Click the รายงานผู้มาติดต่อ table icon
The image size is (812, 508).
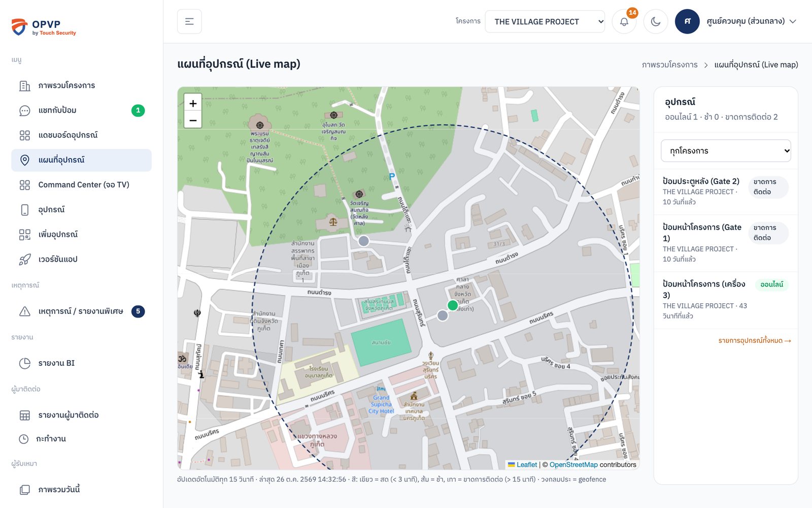point(25,415)
